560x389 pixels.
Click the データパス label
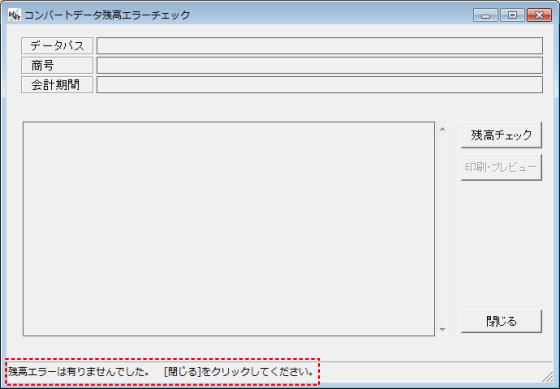pyautogui.click(x=57, y=46)
